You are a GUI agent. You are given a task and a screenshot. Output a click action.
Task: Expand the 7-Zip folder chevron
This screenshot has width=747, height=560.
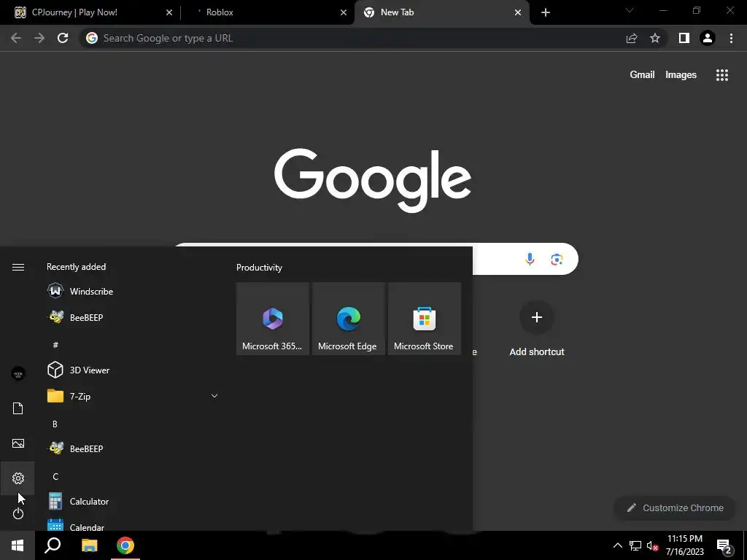(214, 396)
